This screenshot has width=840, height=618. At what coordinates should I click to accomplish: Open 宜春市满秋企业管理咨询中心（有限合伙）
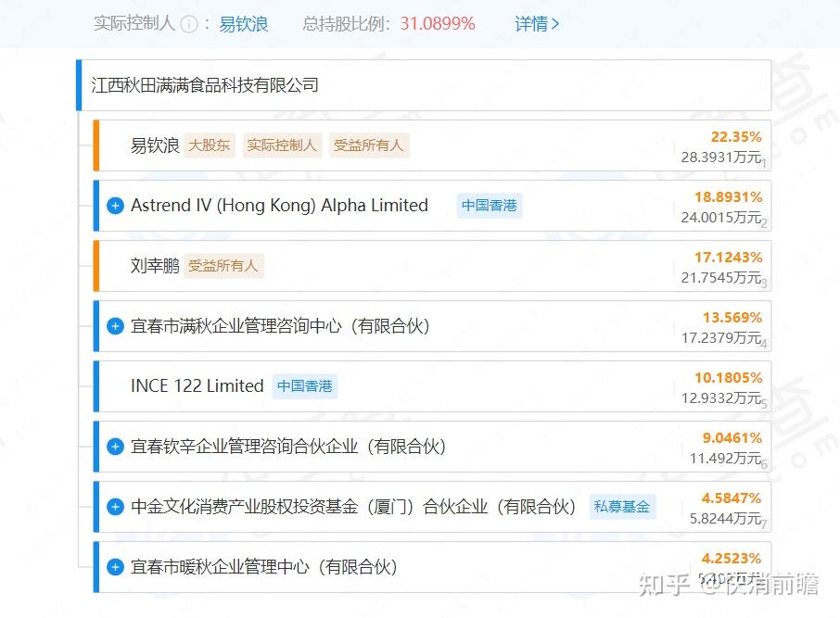click(280, 326)
